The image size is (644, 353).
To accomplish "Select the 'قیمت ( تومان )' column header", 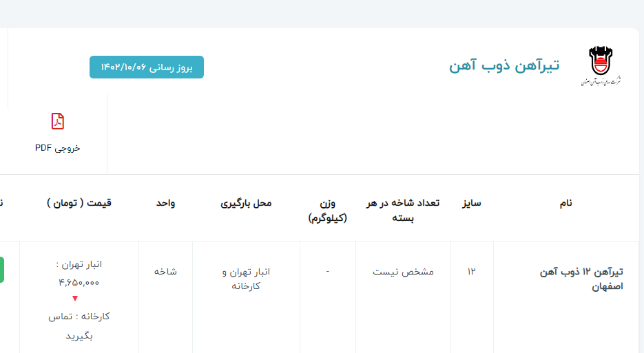I will [x=79, y=203].
